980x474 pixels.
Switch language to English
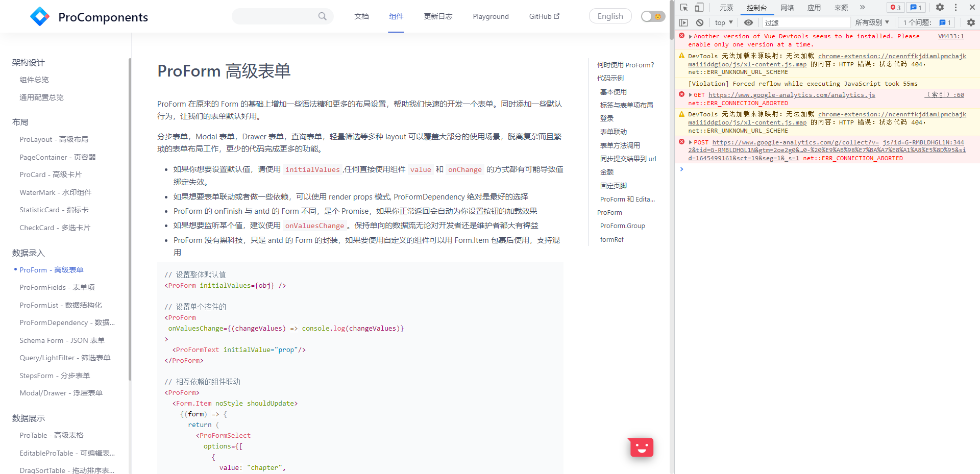(610, 16)
